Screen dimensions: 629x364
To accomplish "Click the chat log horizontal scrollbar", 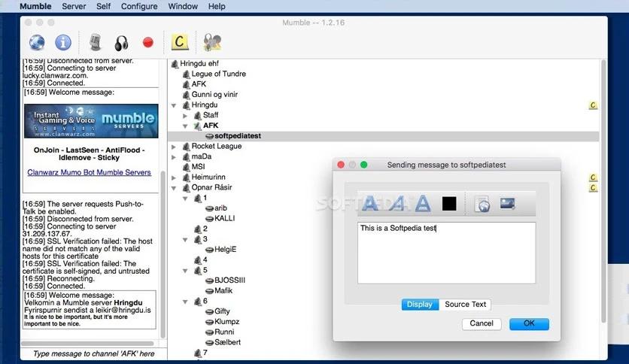I will pos(87,344).
